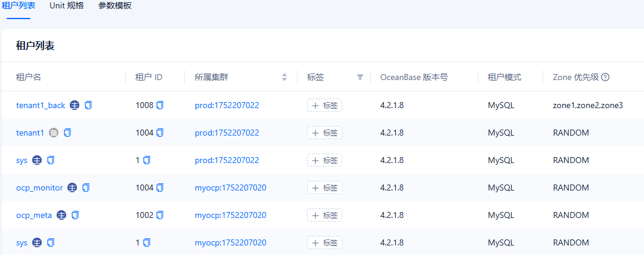The image size is (644, 255).
Task: Copy tenant ID 1 in prod sys row
Action: coord(147,160)
